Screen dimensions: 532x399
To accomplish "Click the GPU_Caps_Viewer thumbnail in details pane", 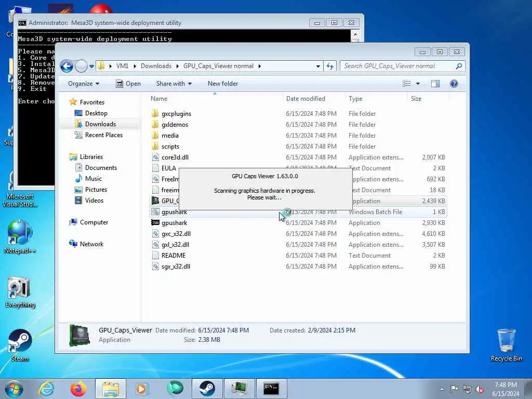I will pos(79,335).
